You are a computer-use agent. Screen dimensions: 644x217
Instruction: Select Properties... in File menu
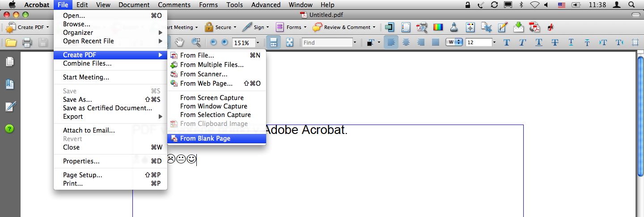click(x=110, y=161)
